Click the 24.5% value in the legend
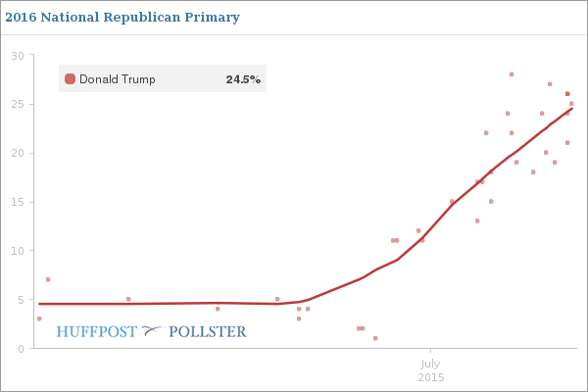 (x=243, y=79)
